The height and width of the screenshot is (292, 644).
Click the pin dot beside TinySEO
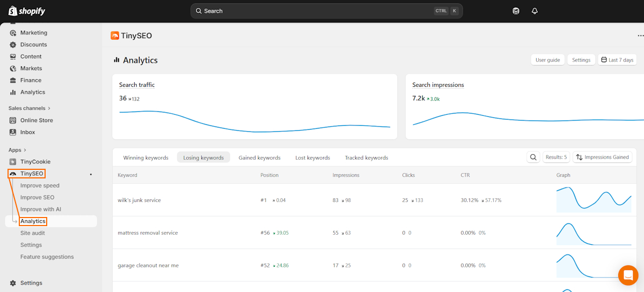[91, 174]
